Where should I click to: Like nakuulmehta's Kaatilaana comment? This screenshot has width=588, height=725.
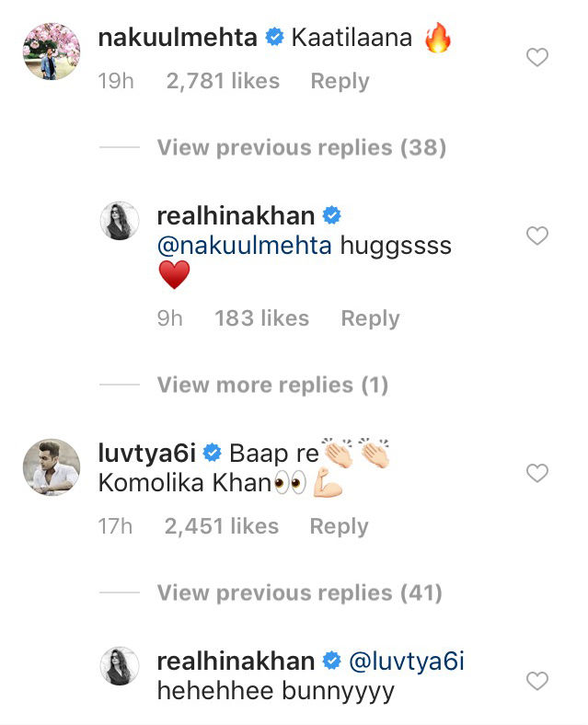pos(536,58)
